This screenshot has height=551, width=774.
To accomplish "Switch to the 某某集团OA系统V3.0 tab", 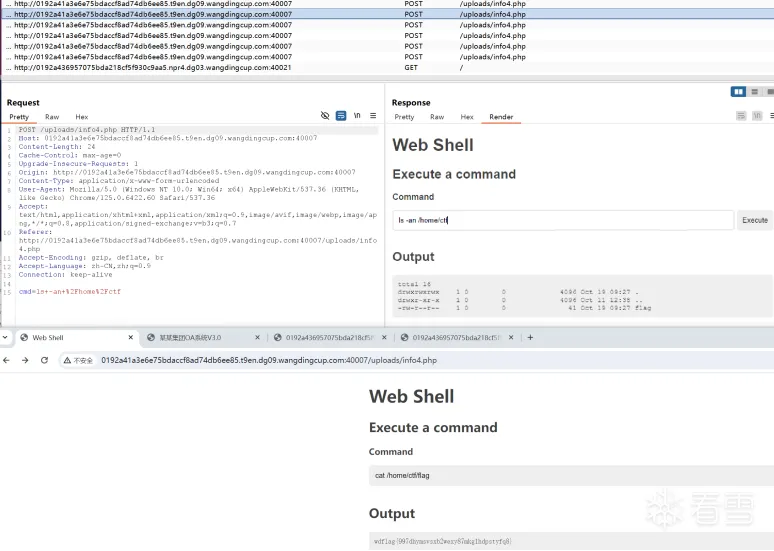I will [203, 338].
